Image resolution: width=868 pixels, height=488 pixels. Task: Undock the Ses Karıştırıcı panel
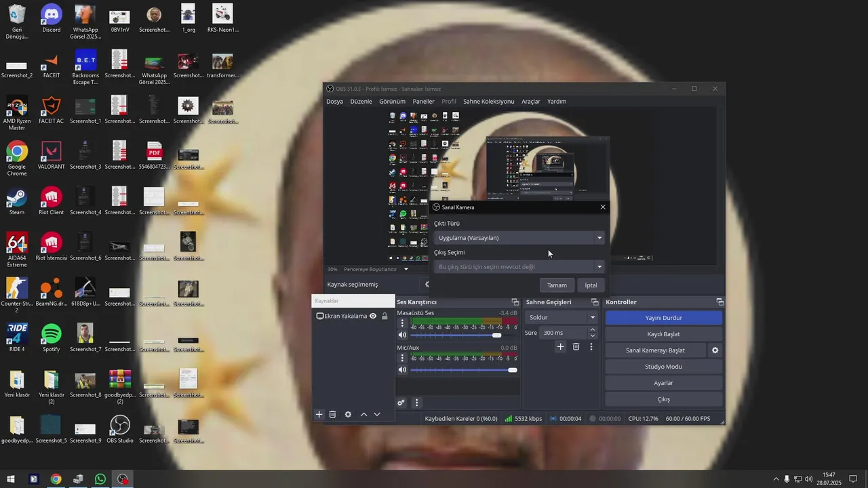(x=515, y=302)
